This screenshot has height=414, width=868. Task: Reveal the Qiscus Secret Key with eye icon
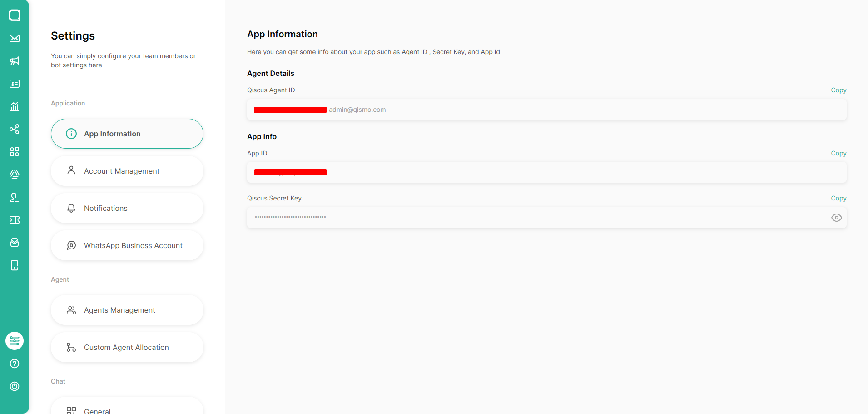(x=836, y=218)
